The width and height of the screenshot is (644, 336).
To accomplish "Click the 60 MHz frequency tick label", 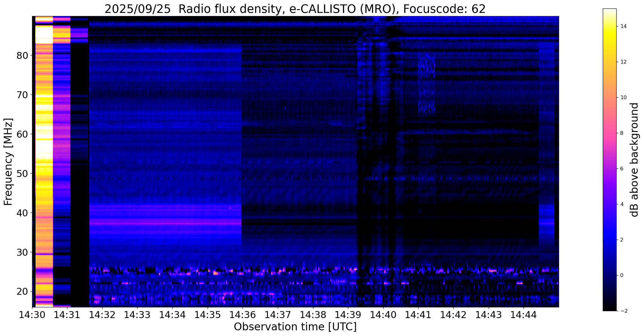I will click(x=22, y=134).
